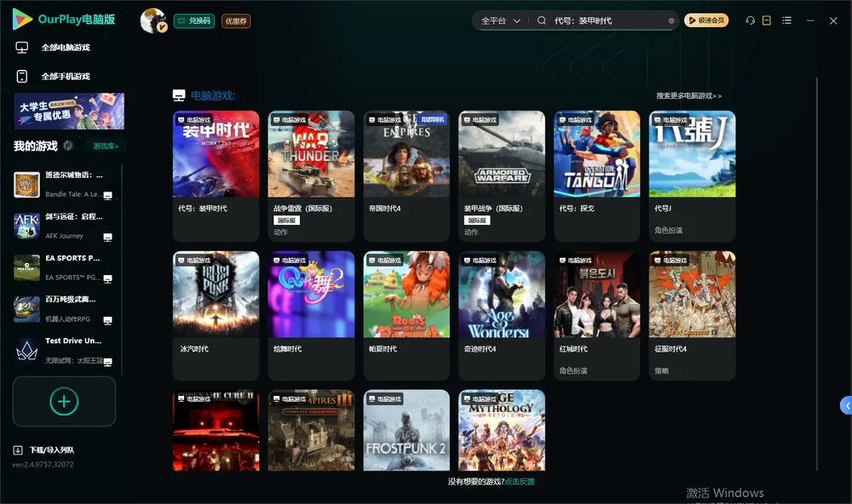Open the 代号: 装甲时代 game card
The image size is (852, 504).
pyautogui.click(x=216, y=176)
